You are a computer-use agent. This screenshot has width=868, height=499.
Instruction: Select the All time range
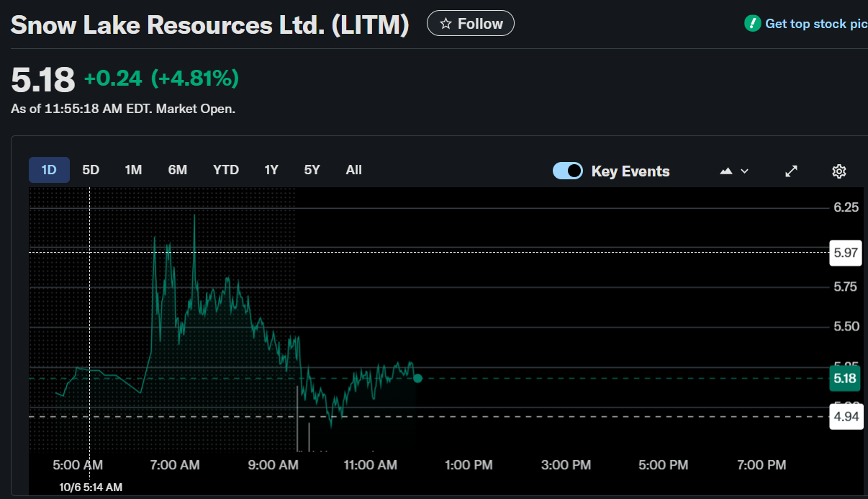click(353, 170)
